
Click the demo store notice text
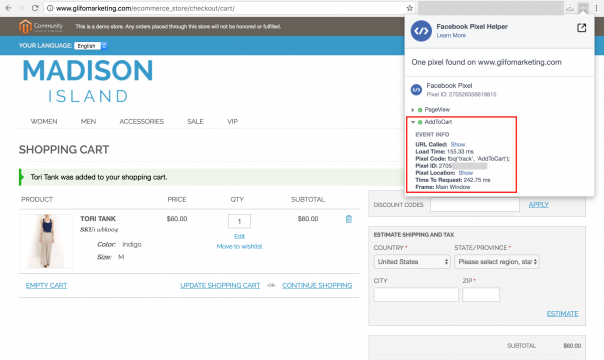point(178,27)
